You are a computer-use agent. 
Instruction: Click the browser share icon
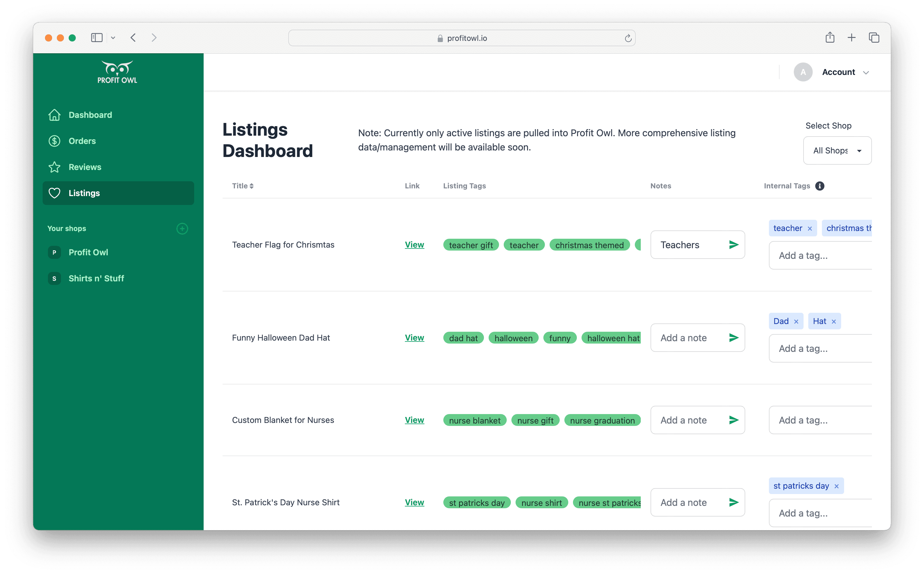coord(830,38)
